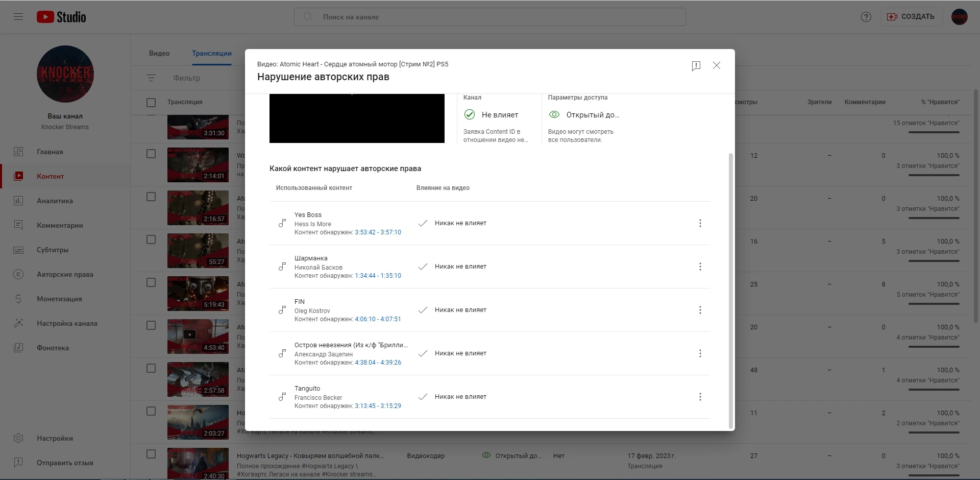The height and width of the screenshot is (480, 980).
Task: Click the Knocker Streams channel avatar
Action: [65, 74]
